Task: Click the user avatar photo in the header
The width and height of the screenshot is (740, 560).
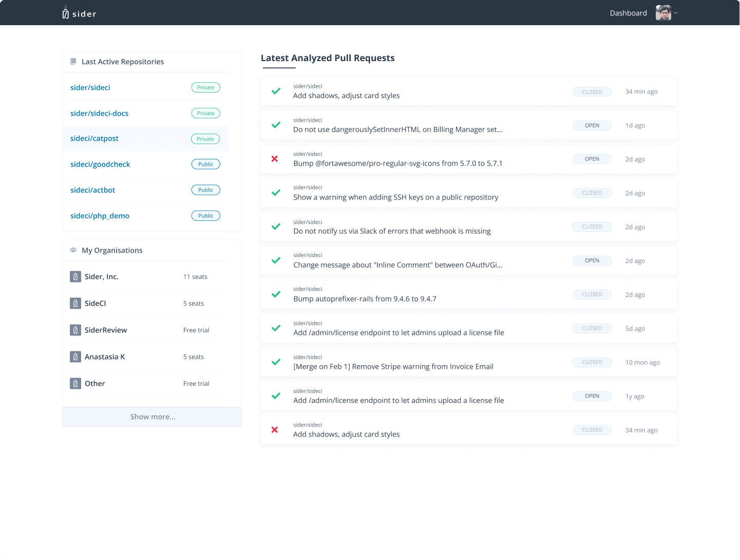Action: coord(663,13)
